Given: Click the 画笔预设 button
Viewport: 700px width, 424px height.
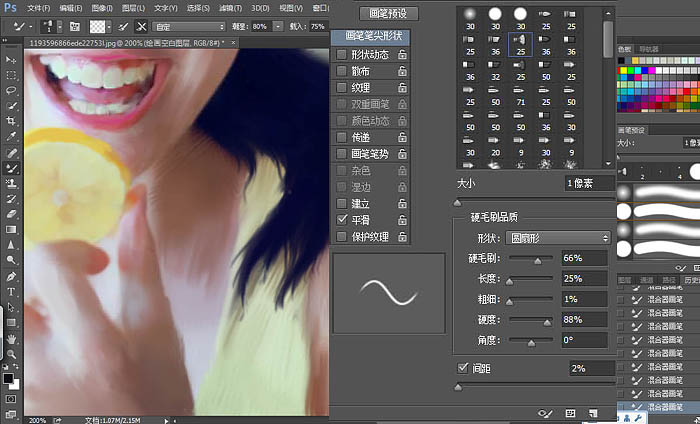Looking at the screenshot, I should click(x=388, y=14).
